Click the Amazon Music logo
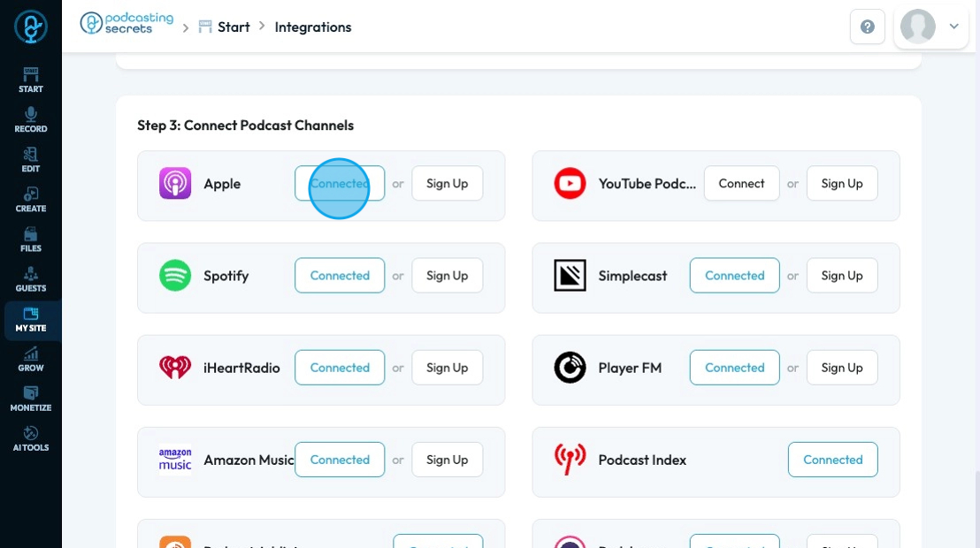The height and width of the screenshot is (548, 980). tap(175, 460)
